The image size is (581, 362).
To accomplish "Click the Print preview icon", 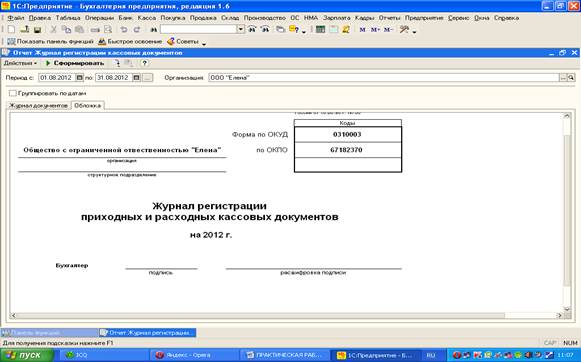I will (108, 29).
